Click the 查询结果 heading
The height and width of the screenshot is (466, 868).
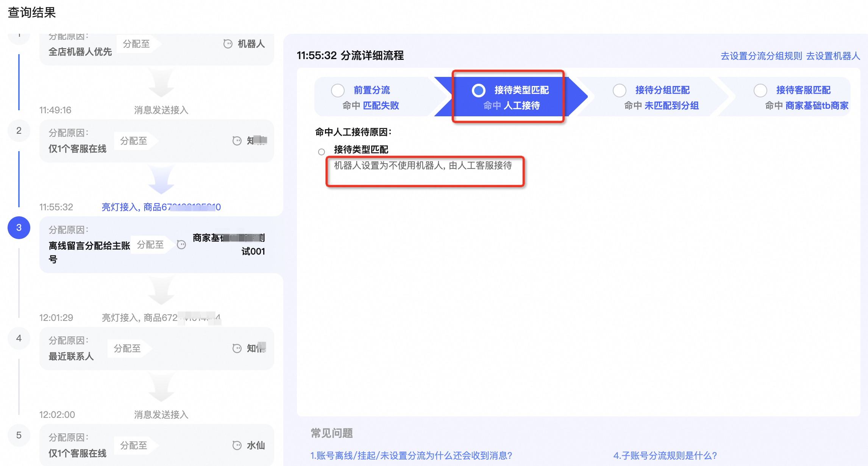click(32, 13)
